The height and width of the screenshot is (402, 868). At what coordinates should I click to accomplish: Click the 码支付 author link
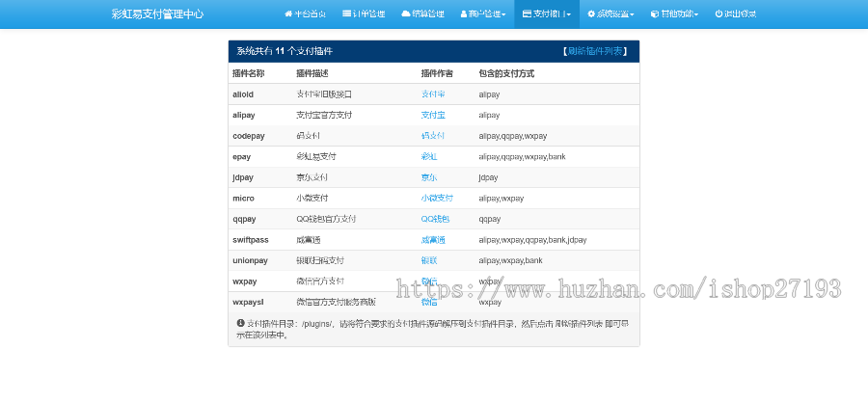(433, 136)
